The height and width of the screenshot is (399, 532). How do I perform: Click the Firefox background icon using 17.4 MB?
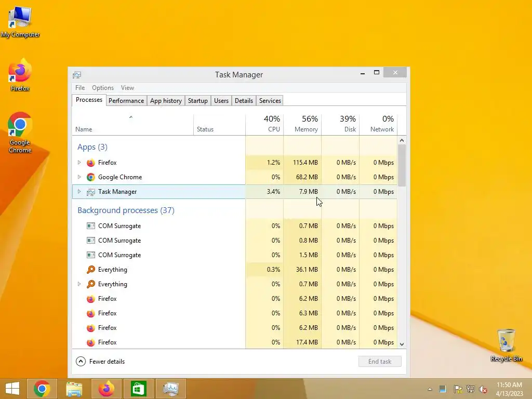90,342
